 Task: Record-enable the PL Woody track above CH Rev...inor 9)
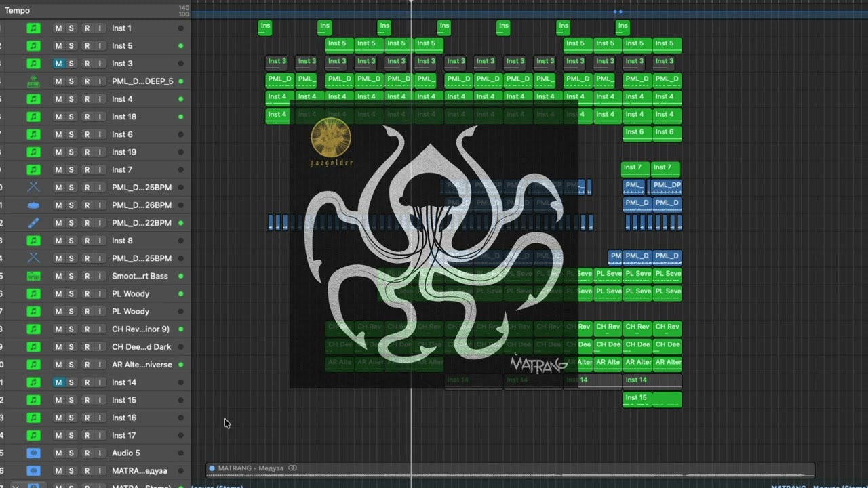click(x=87, y=312)
